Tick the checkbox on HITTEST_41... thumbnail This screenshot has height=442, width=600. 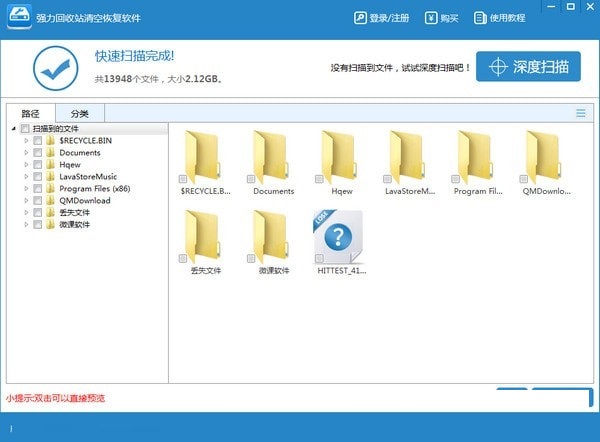[319, 258]
